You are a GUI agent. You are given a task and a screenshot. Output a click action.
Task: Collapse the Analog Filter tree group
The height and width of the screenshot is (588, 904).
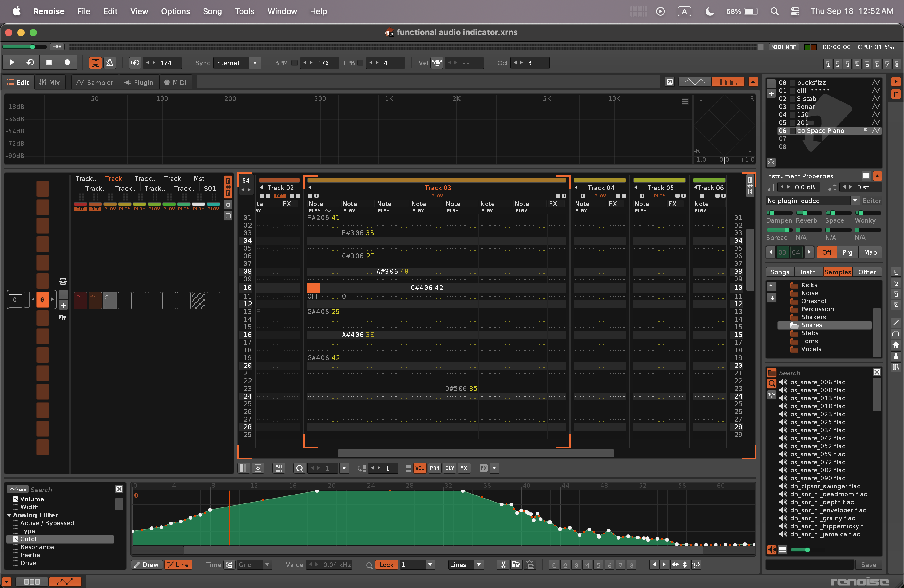tap(9, 515)
